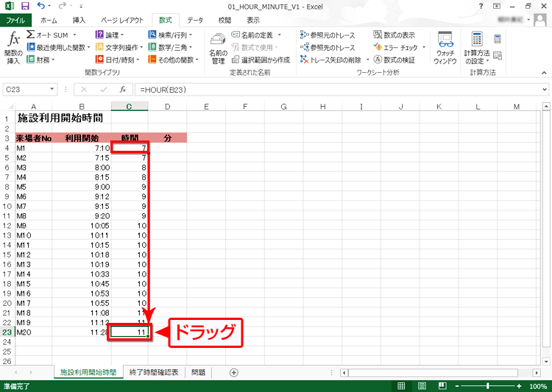Open Calculation Options (計算方法の設定)
This screenshot has height=392, width=552.
[477, 49]
